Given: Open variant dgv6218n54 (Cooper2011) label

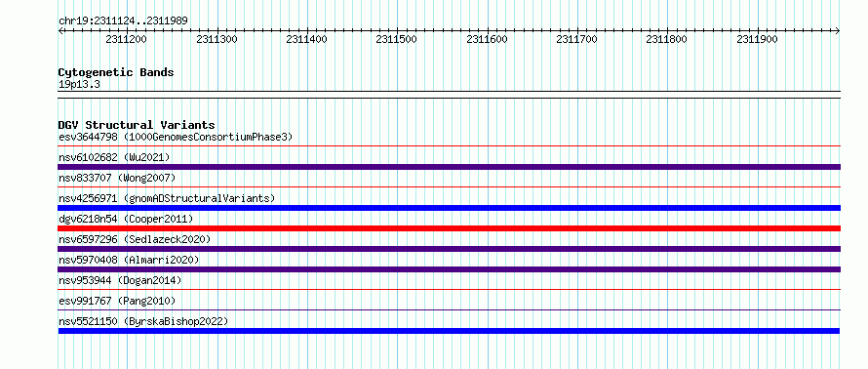Looking at the screenshot, I should pos(126,219).
